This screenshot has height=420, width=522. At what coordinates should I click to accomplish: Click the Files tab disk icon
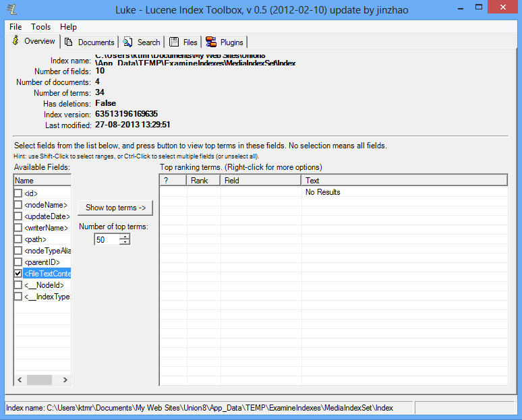pos(174,42)
